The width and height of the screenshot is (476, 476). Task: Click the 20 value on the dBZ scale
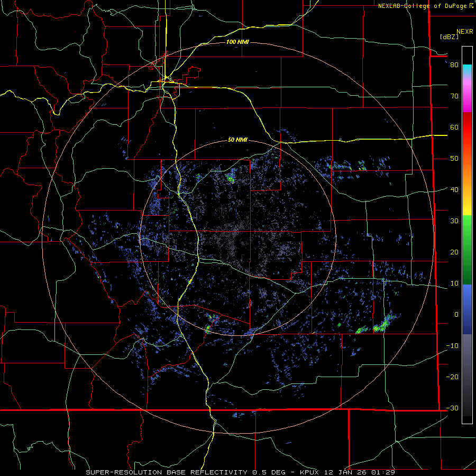[x=454, y=252]
